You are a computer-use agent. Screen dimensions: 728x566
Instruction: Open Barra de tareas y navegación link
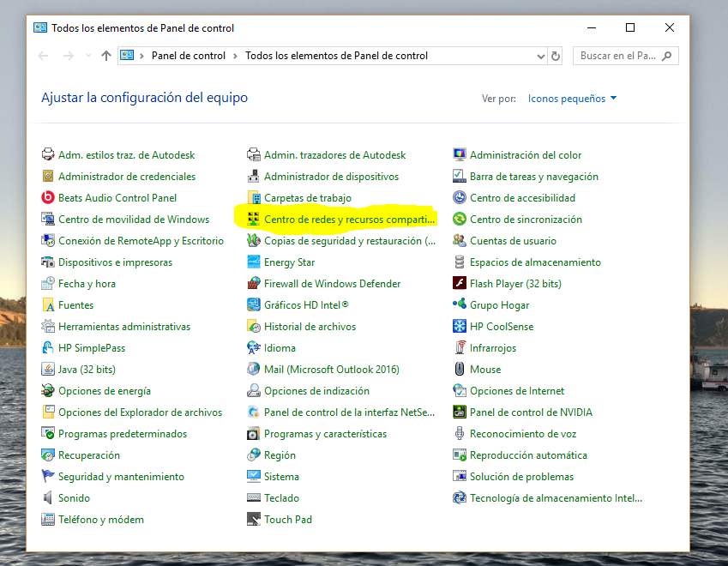coord(534,177)
